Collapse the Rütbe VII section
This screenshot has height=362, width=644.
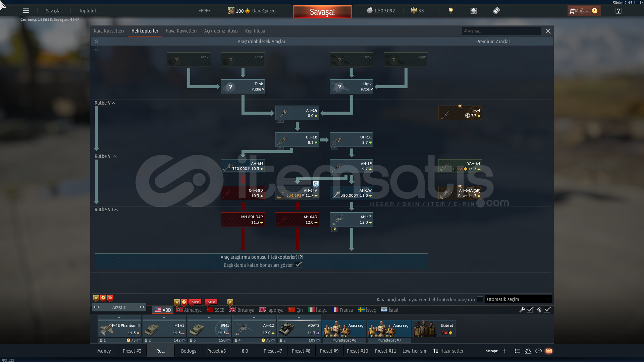click(106, 209)
